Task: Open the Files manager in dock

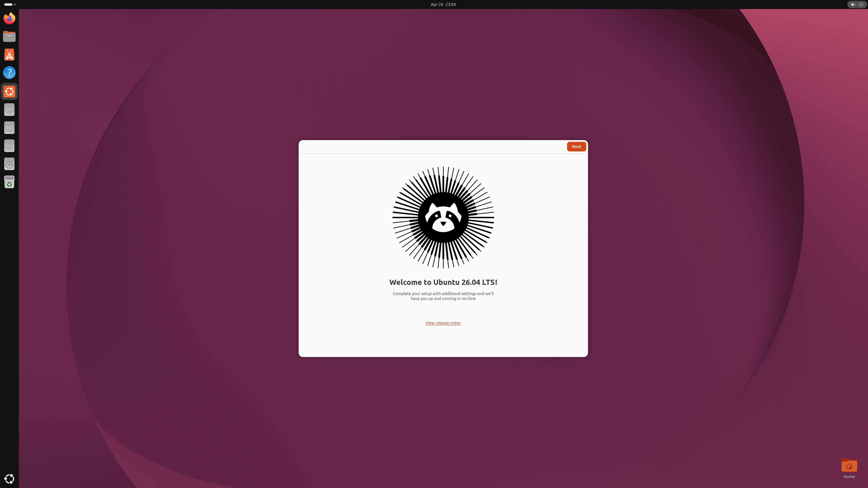Action: (9, 36)
